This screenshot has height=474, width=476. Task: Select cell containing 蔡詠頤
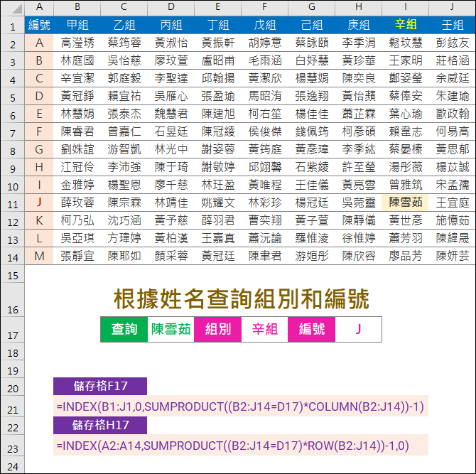(x=312, y=43)
